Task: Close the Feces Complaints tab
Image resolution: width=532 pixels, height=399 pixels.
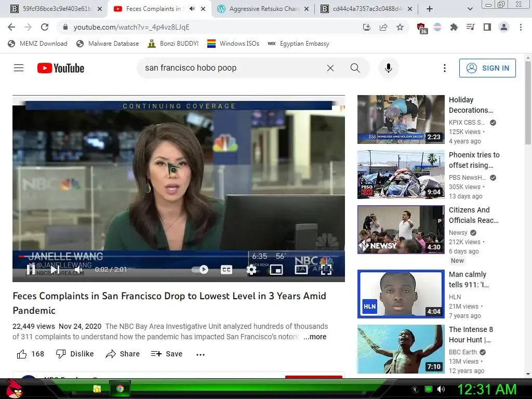Action: pyautogui.click(x=203, y=9)
